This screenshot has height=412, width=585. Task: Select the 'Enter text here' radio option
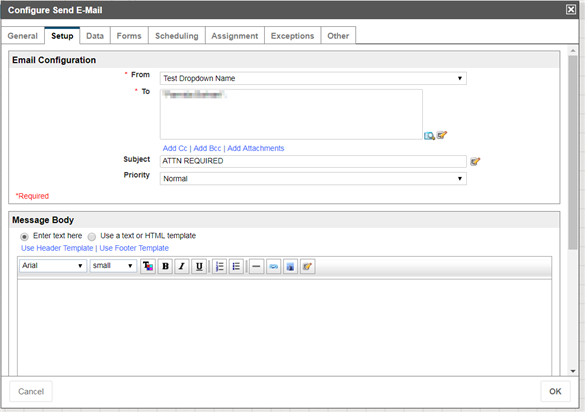[24, 237]
